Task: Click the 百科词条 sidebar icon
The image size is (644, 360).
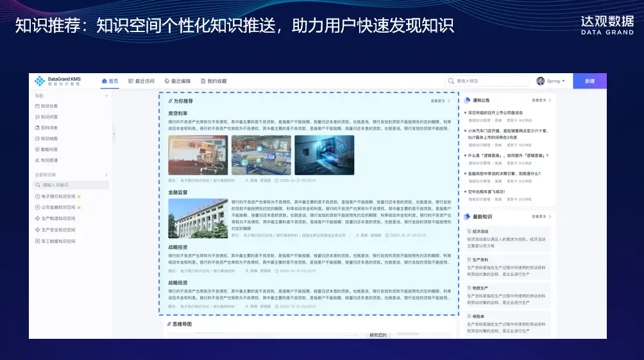Action: (x=37, y=128)
